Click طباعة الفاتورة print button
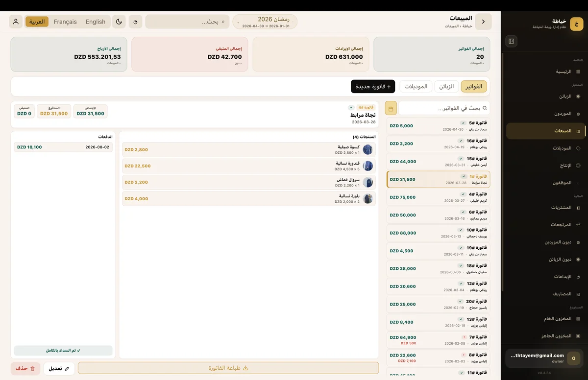 point(228,368)
